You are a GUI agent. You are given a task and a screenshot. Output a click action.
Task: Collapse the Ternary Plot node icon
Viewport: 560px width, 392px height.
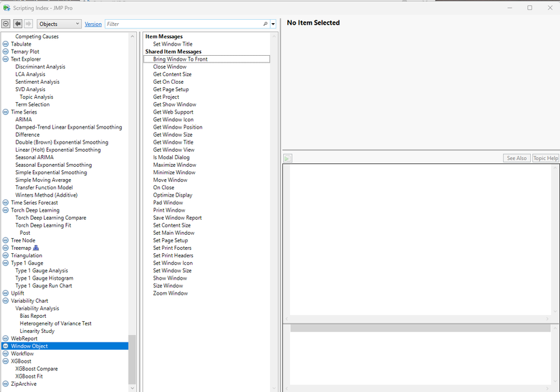tap(5, 52)
